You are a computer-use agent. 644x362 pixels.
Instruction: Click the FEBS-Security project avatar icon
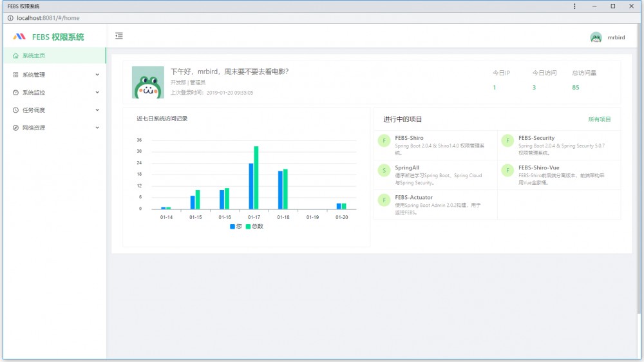[x=507, y=140]
